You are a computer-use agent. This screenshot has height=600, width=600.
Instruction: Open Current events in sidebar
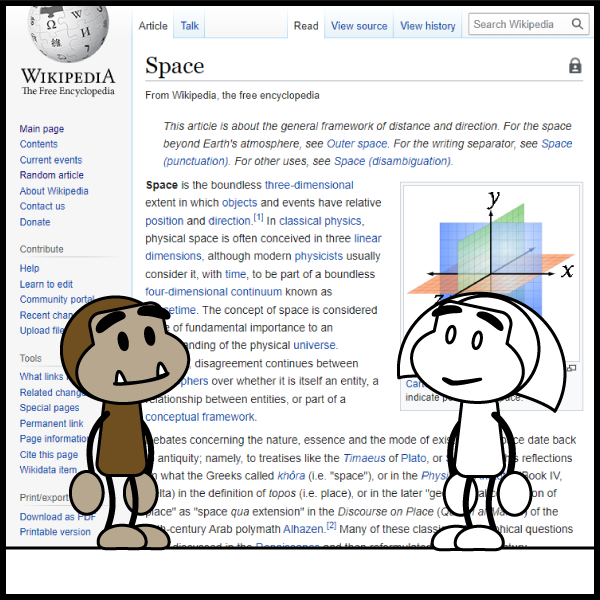[51, 160]
